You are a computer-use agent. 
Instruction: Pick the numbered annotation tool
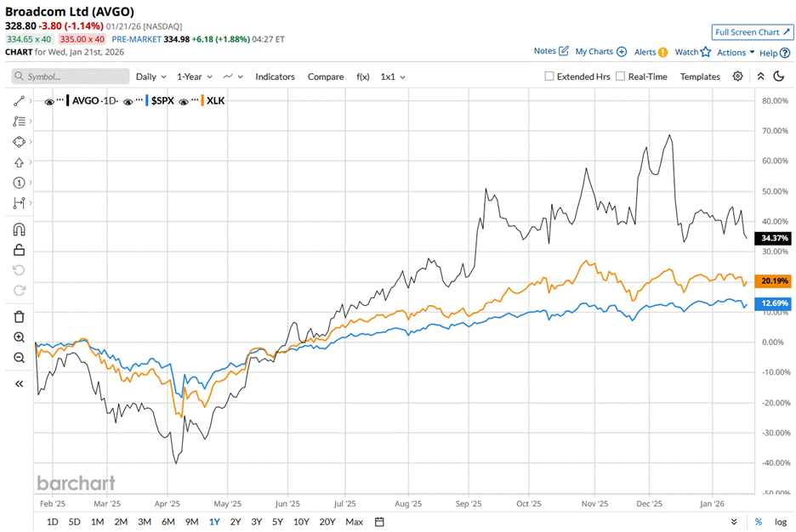pyautogui.click(x=19, y=183)
